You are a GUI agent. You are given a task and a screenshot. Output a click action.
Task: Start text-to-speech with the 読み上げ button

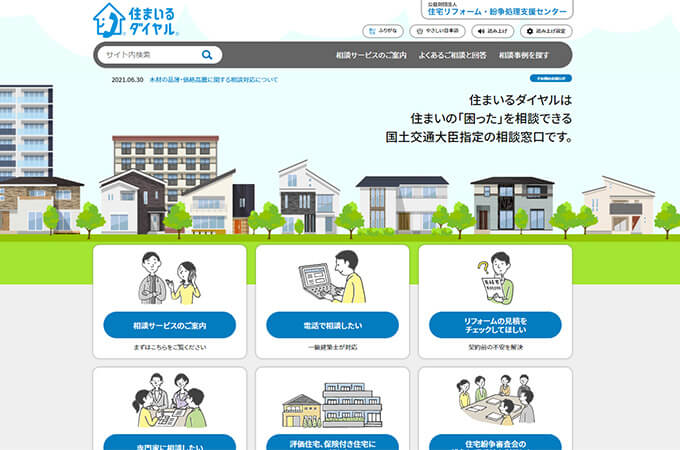[x=493, y=31]
